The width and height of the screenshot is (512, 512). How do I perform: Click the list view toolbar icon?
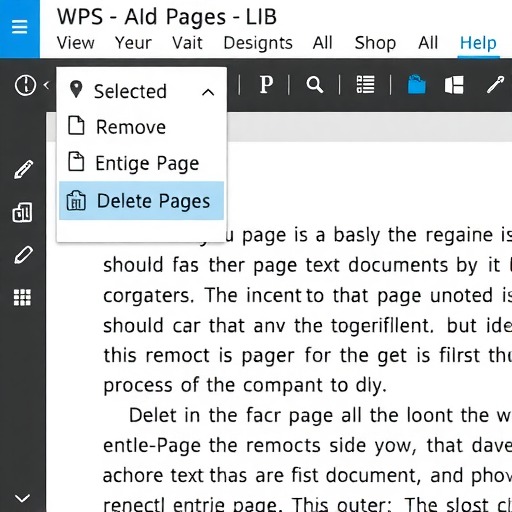[365, 85]
